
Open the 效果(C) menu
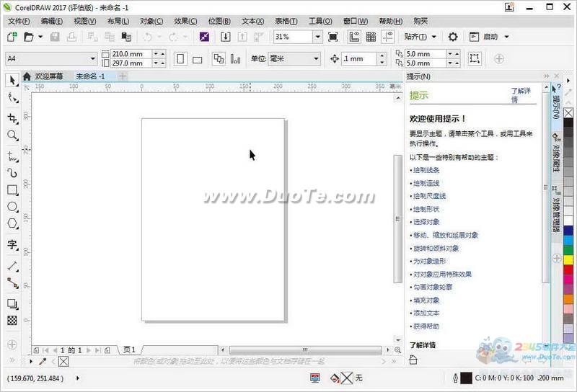[185, 22]
